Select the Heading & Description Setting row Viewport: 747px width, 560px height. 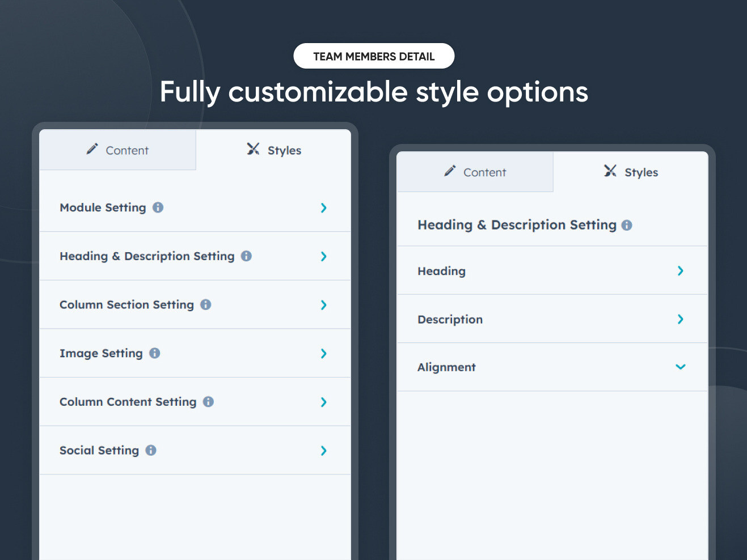(x=195, y=256)
